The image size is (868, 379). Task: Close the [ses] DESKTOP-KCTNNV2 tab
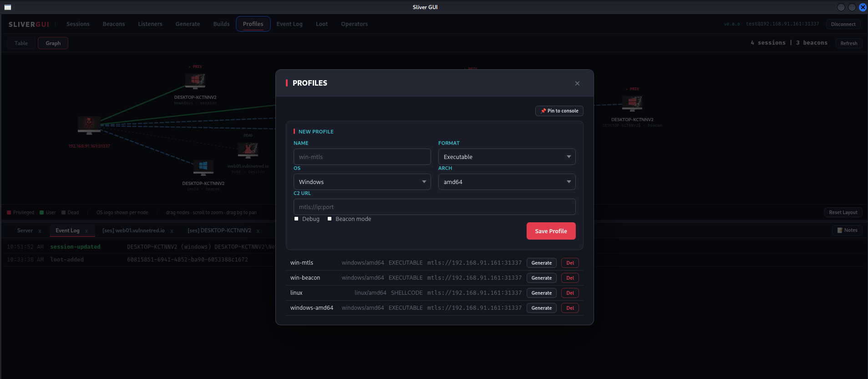tap(258, 231)
